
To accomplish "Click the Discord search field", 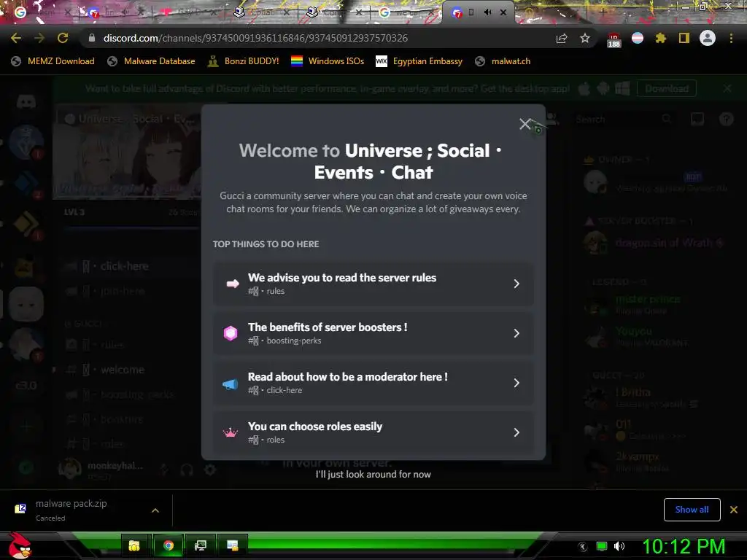I will pos(624,119).
